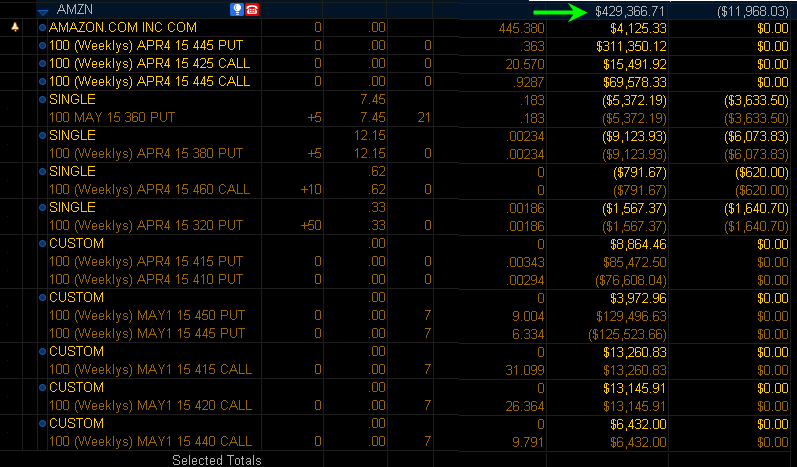
Task: Select 100 (Weeklys) APR4 15 445 CALL row
Action: coord(149,81)
